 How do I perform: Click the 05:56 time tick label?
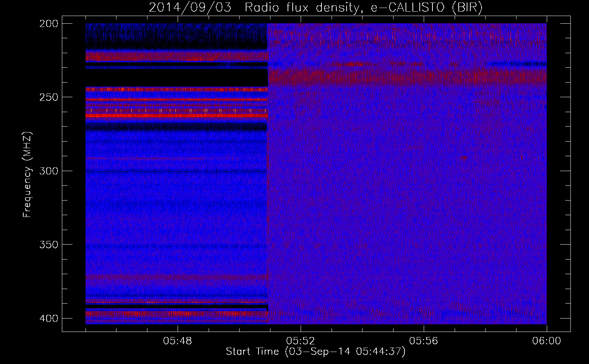coord(424,341)
